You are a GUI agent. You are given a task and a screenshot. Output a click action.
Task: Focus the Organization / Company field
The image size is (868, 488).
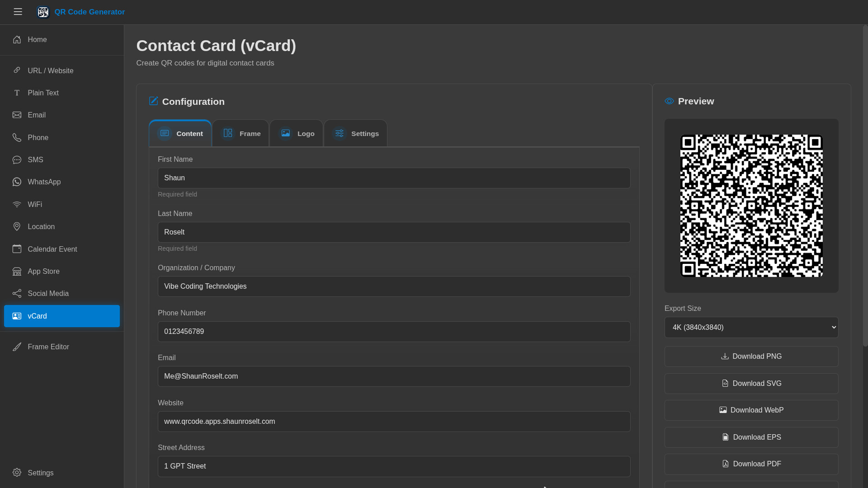[394, 286]
